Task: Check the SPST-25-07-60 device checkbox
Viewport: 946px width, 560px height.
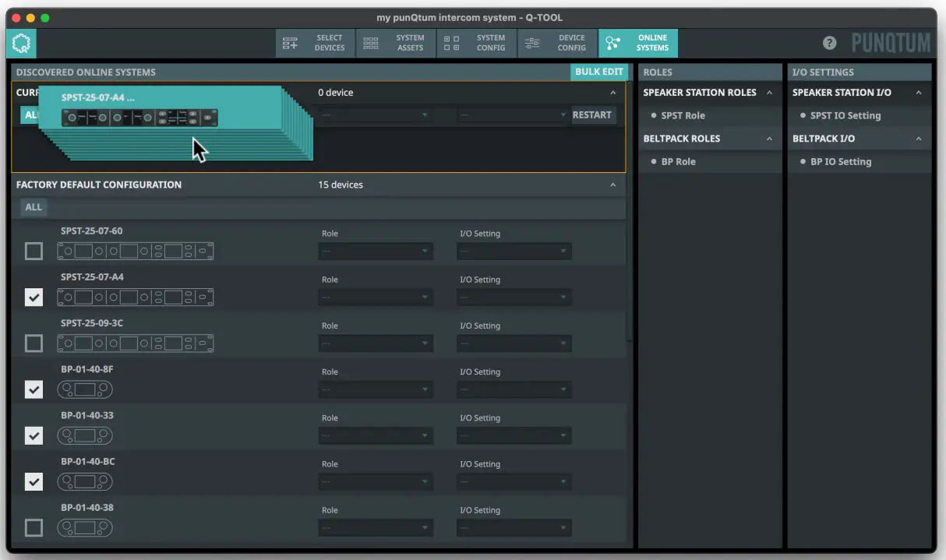Action: tap(34, 251)
